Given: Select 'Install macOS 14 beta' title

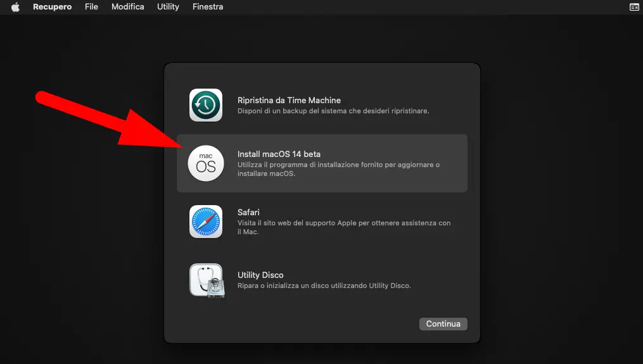Looking at the screenshot, I should (279, 154).
